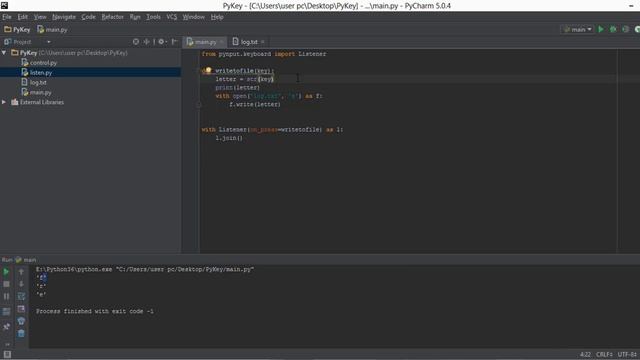Place cursor on the 'with Listener' line
The width and height of the screenshot is (640, 360).
[x=272, y=129]
